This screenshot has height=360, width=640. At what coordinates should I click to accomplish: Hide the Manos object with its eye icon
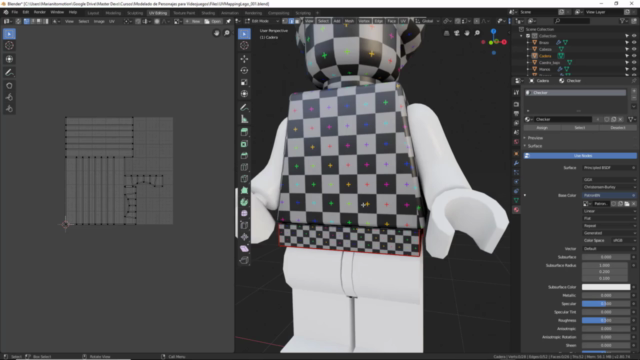tap(634, 69)
